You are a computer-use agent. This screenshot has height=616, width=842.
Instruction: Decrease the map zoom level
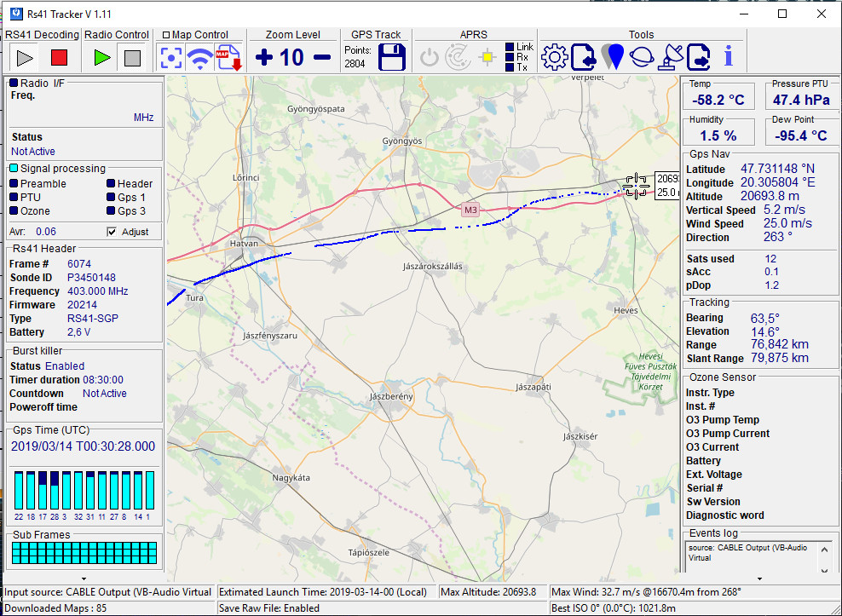pos(322,58)
